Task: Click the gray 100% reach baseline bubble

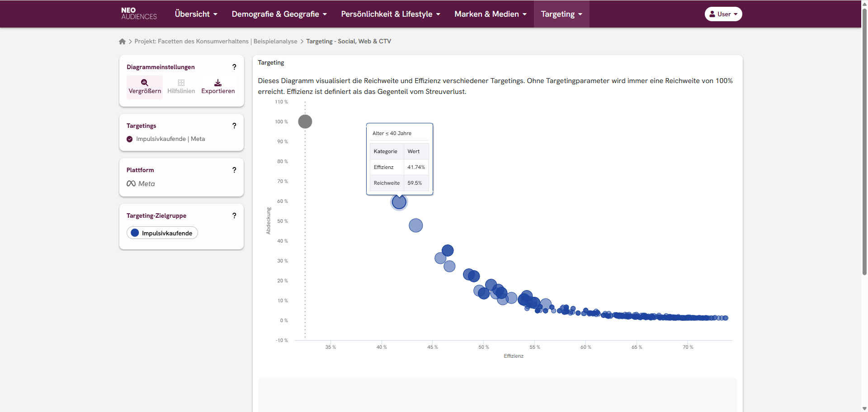Action: click(305, 122)
